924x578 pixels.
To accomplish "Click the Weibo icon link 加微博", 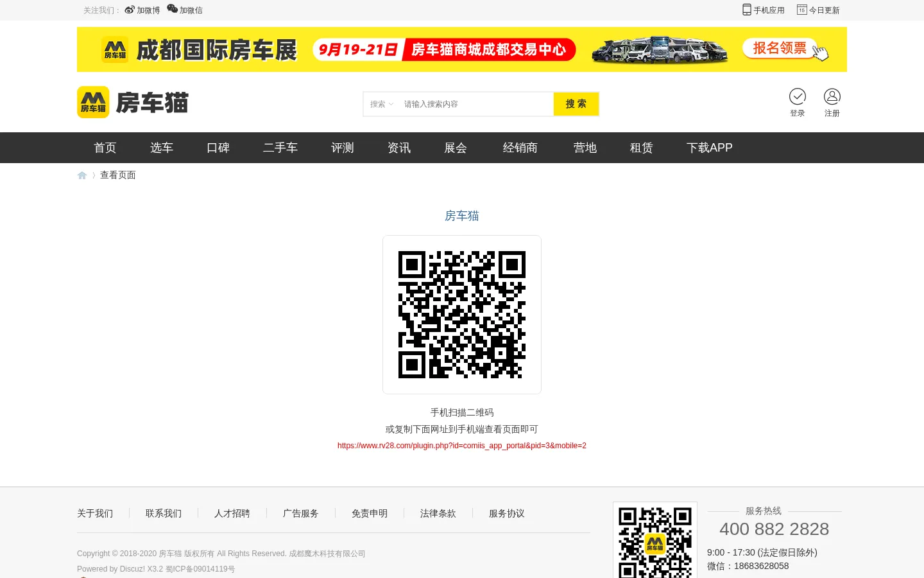I will point(142,10).
